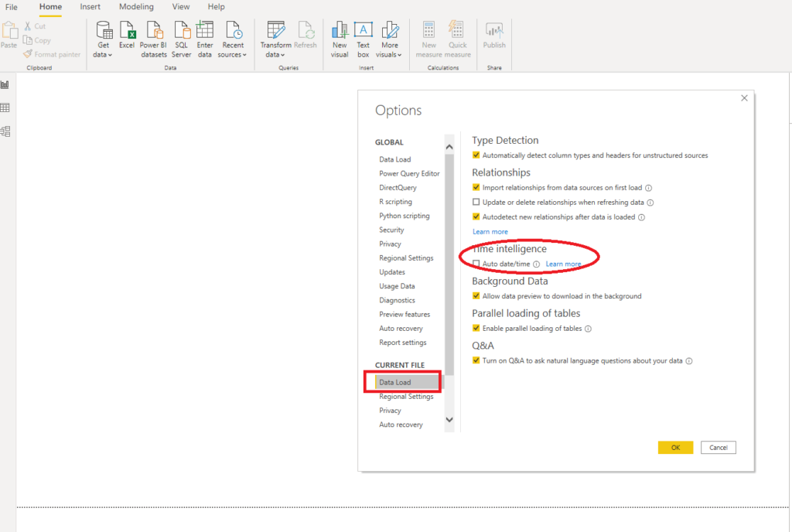Viewport: 792px width, 532px height.
Task: Switch to Data view in left sidebar
Action: (x=5, y=107)
